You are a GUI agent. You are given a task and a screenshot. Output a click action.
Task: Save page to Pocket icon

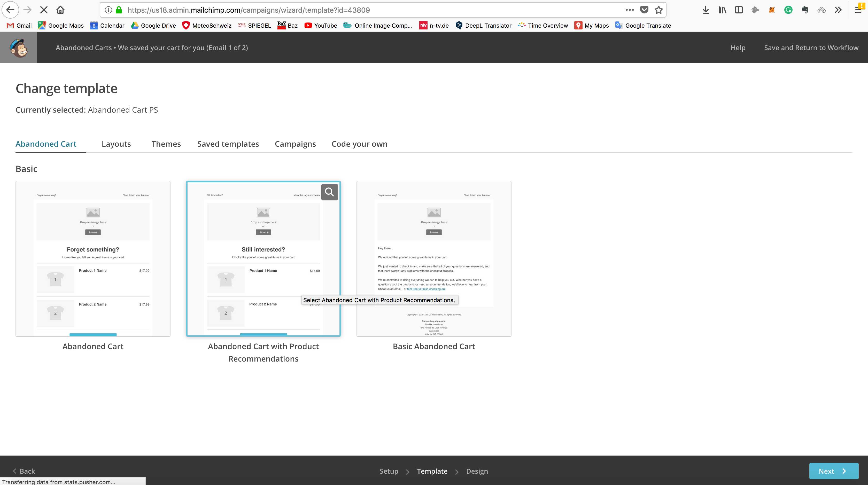644,10
